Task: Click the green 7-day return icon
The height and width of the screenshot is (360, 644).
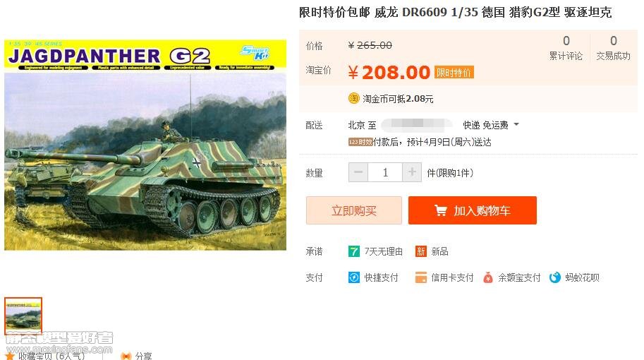Action: point(353,251)
